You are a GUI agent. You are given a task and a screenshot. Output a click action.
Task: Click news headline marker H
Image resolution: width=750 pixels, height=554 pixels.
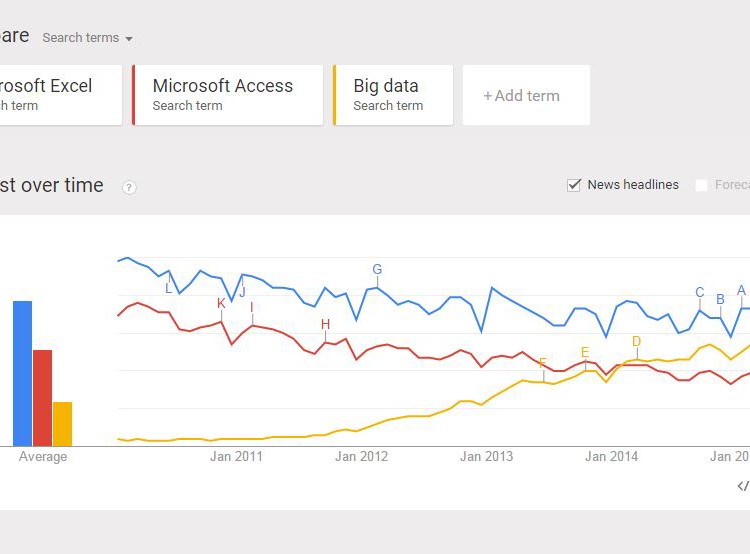click(x=325, y=325)
